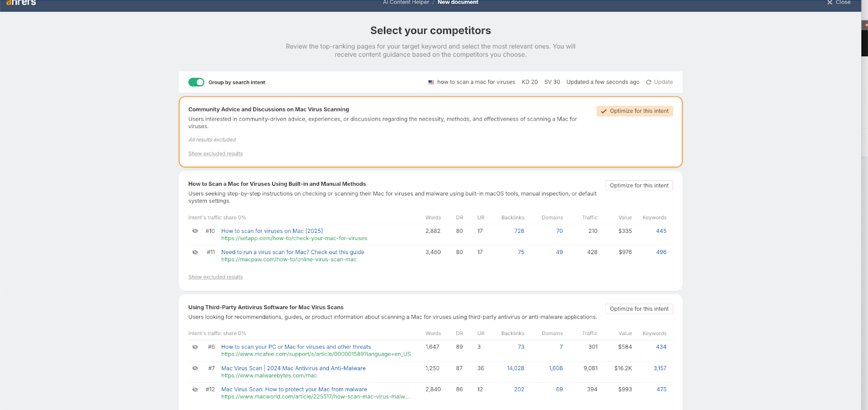Screen dimensions: 868x410
Task: Click Words column header in Built-in Methods table
Action: [x=433, y=218]
